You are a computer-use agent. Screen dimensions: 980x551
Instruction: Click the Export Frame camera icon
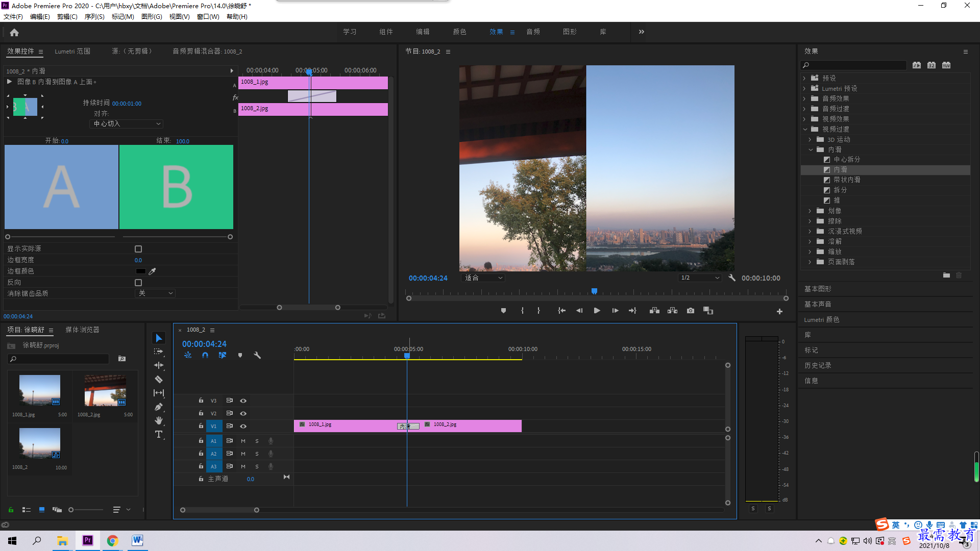(691, 311)
